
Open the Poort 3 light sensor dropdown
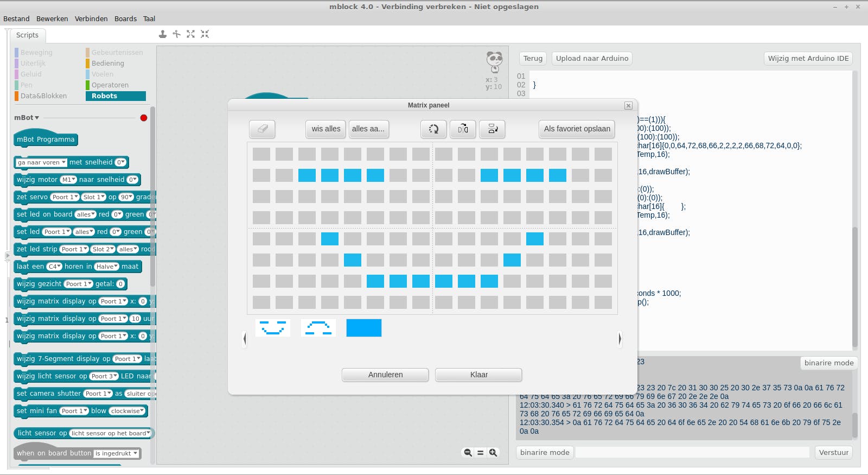[x=104, y=376]
